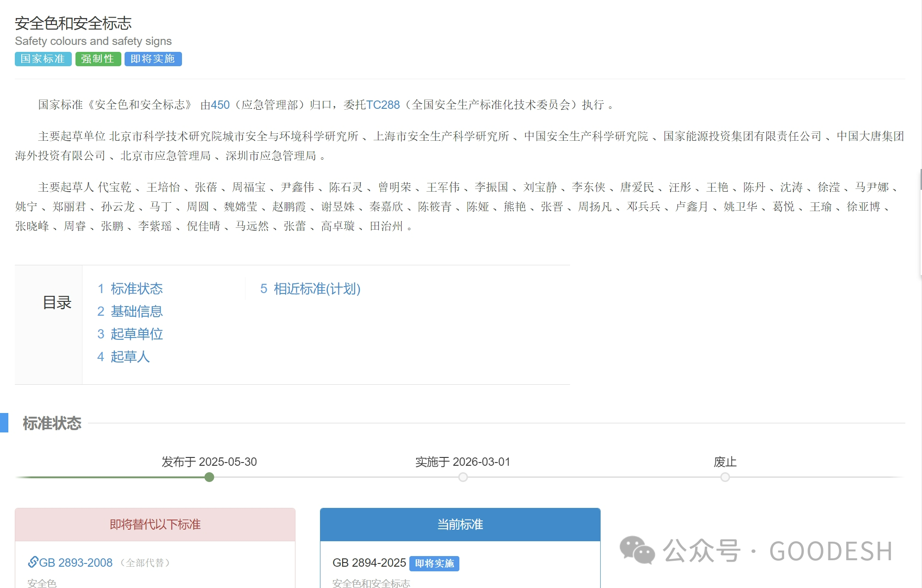Open the GB 2893-2008 replaced standard link
Screen dimensions: 922x588
click(75, 563)
